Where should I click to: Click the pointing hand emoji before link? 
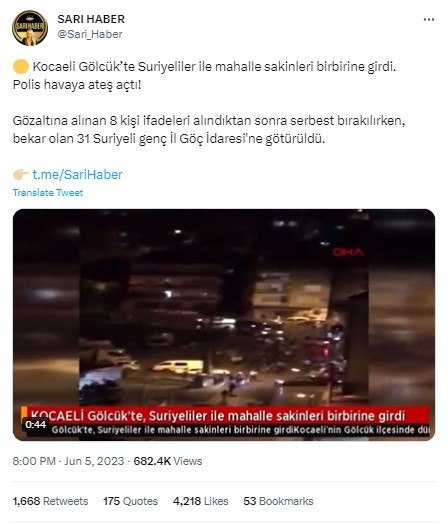tap(21, 174)
